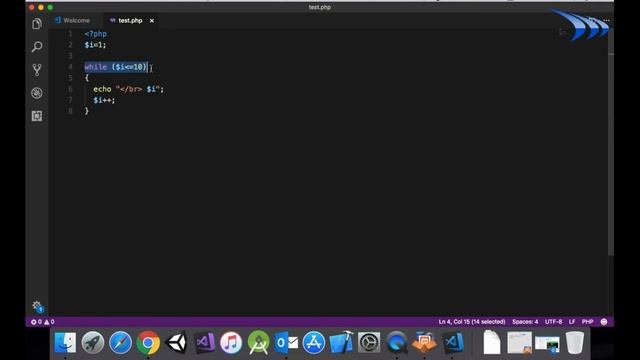This screenshot has width=640, height=360.
Task: Open iTunes from the dock
Action: (x=231, y=342)
